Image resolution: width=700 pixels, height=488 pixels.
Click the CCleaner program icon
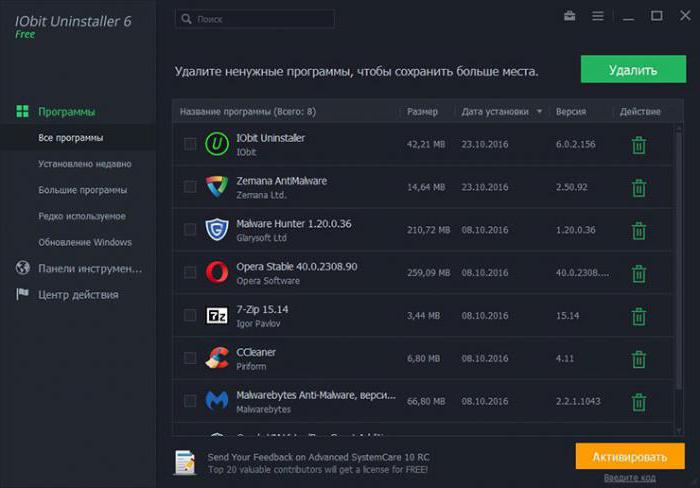pos(217,358)
